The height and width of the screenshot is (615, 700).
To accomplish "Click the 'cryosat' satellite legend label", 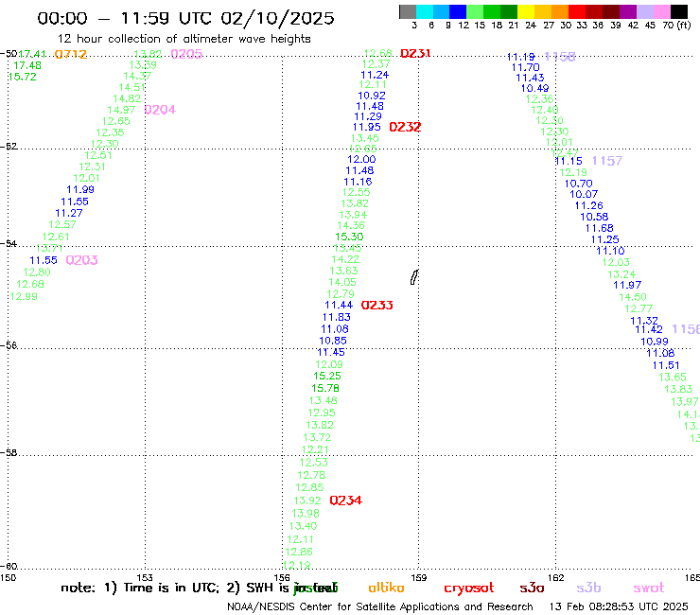I will 469,588.
